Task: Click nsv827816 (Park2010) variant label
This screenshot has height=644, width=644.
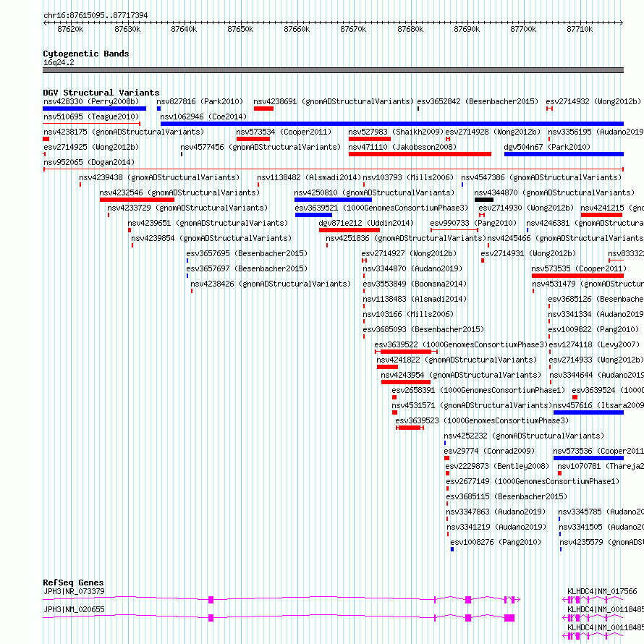Action: [200, 101]
